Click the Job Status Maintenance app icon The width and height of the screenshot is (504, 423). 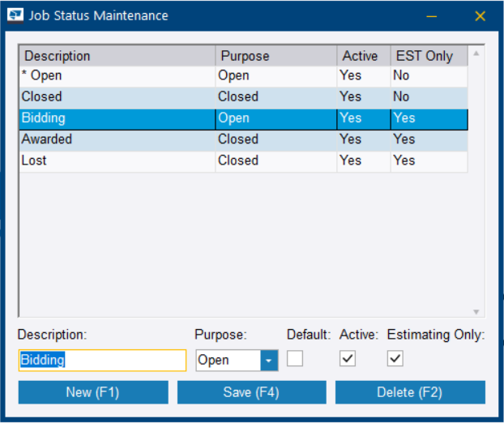click(15, 15)
